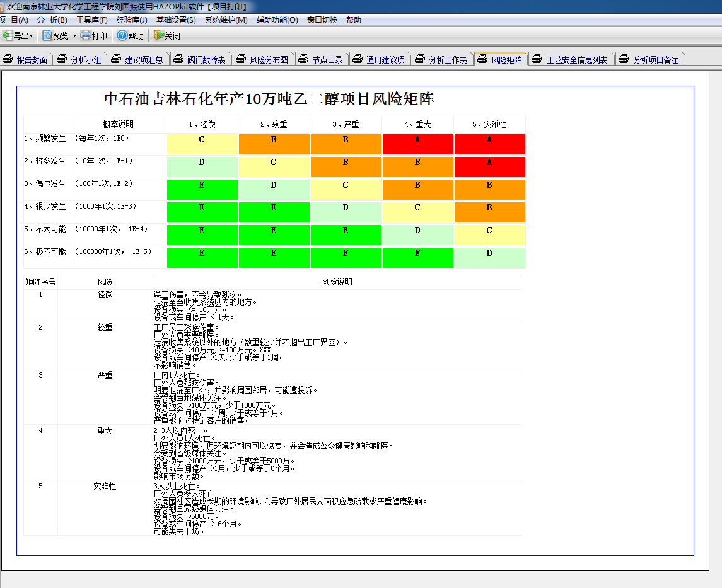Click the 打印 printer icon

(86, 35)
